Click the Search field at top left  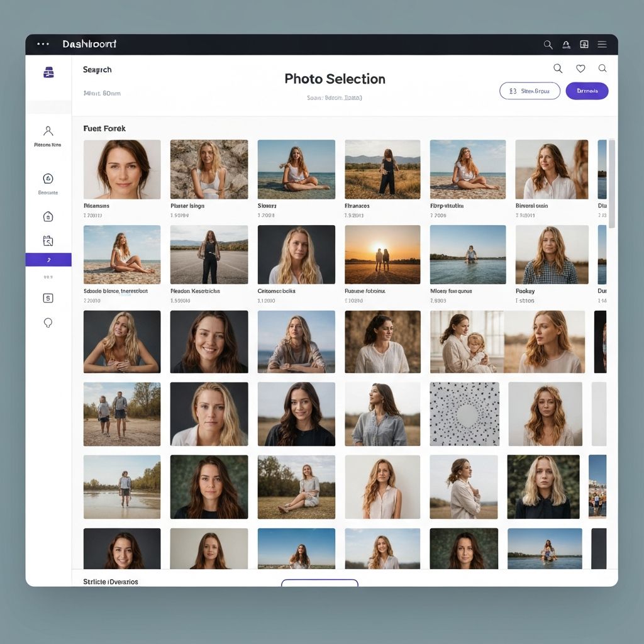[97, 70]
